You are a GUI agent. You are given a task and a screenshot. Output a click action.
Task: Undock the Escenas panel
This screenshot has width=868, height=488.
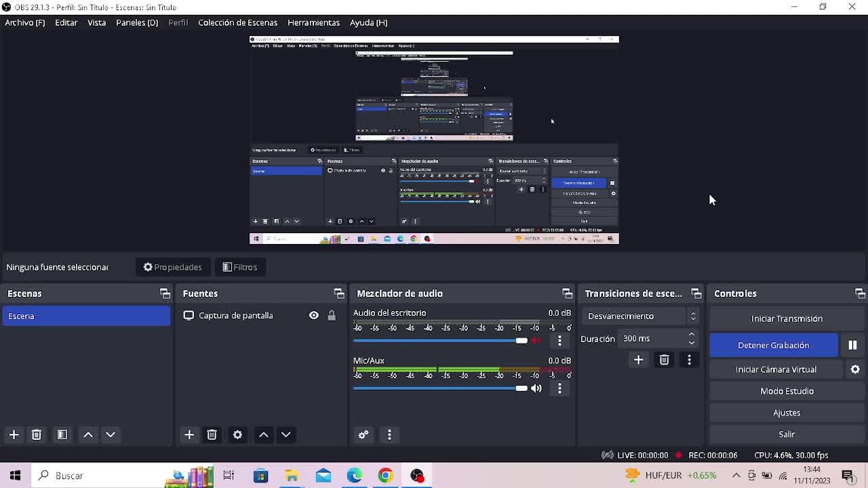[165, 293]
